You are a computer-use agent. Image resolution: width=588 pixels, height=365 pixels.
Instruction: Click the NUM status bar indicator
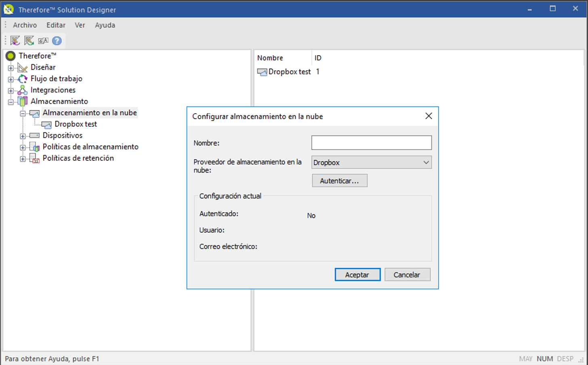[545, 359]
